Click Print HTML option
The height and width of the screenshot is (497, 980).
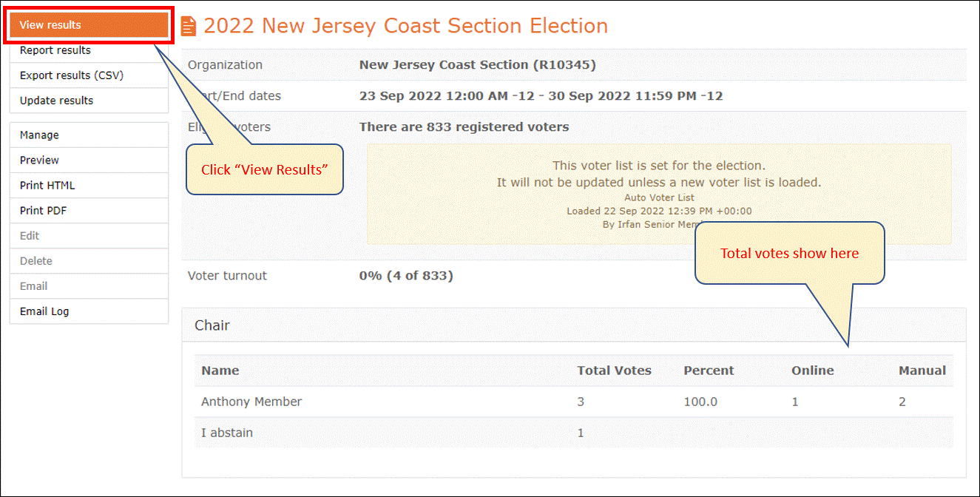[x=89, y=186]
